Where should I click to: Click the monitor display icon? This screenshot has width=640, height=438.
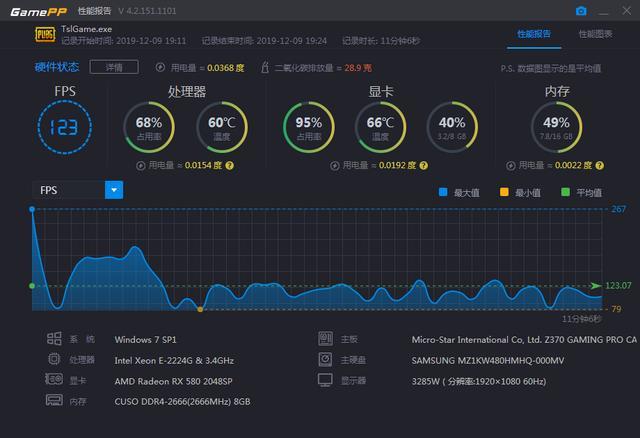(325, 380)
